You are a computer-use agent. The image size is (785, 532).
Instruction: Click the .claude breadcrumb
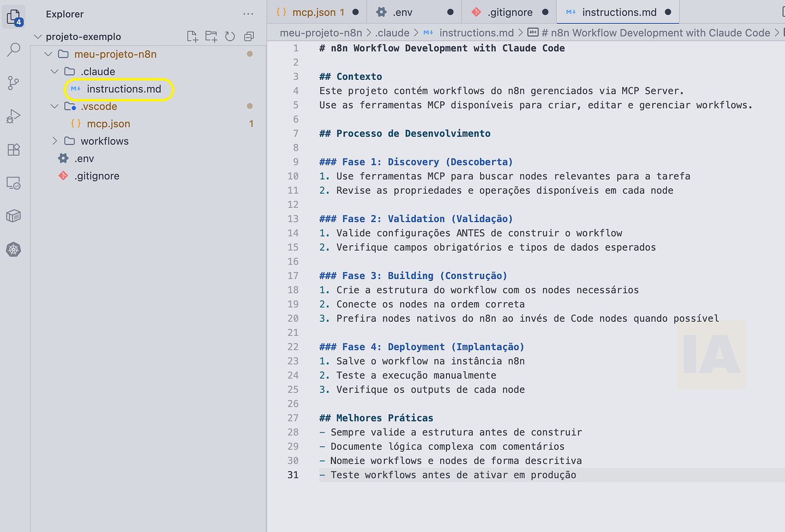pyautogui.click(x=392, y=32)
